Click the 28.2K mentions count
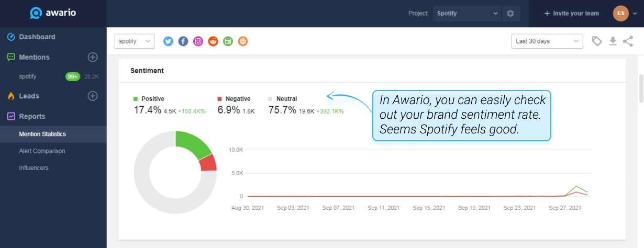The image size is (644, 248). [92, 76]
